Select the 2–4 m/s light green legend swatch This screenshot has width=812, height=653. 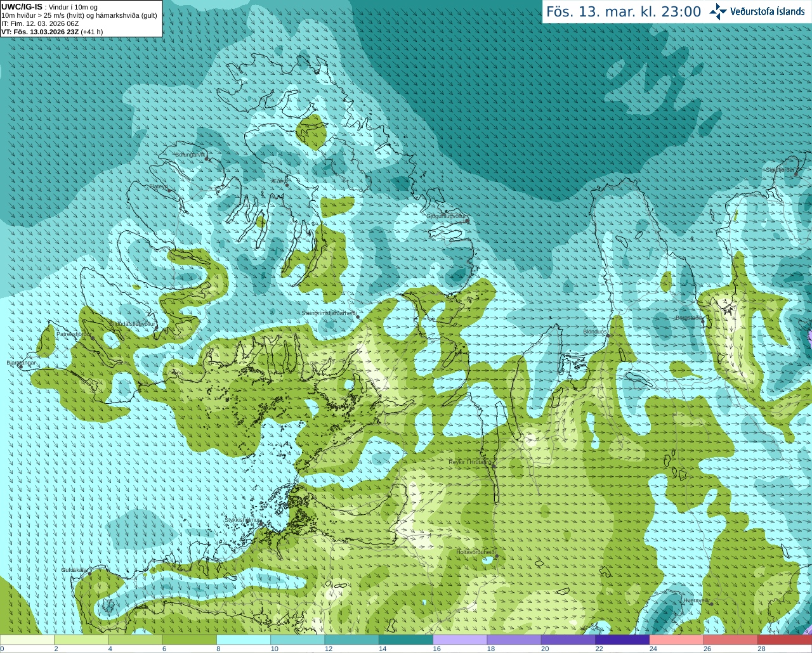82,639
